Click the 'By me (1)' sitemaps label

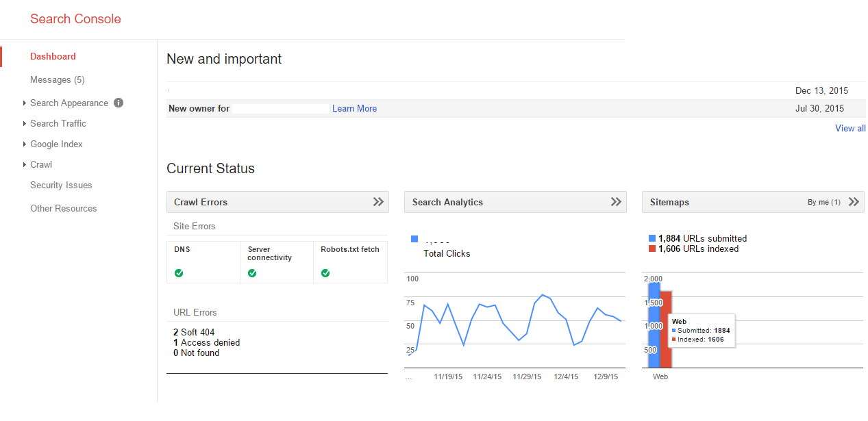pos(824,202)
